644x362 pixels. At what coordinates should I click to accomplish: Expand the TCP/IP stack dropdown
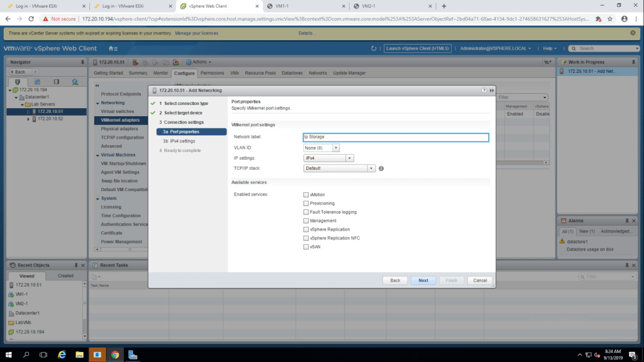(x=371, y=168)
